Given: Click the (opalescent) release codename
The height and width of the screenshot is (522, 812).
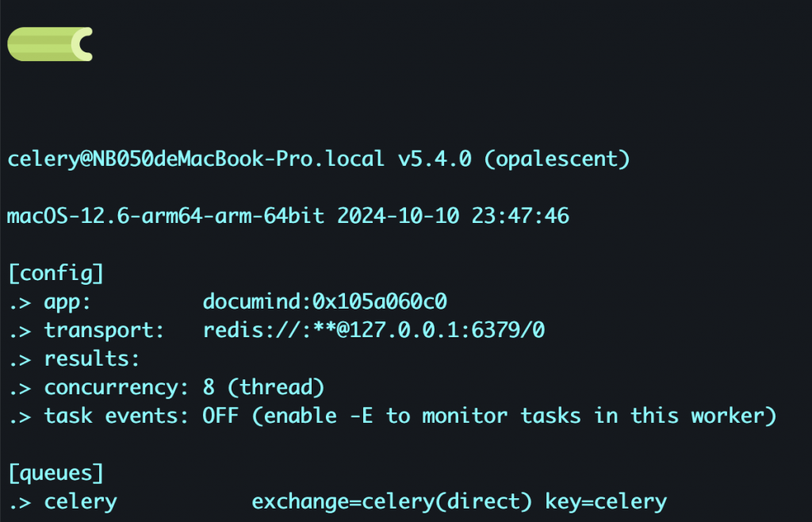Looking at the screenshot, I should tap(557, 159).
